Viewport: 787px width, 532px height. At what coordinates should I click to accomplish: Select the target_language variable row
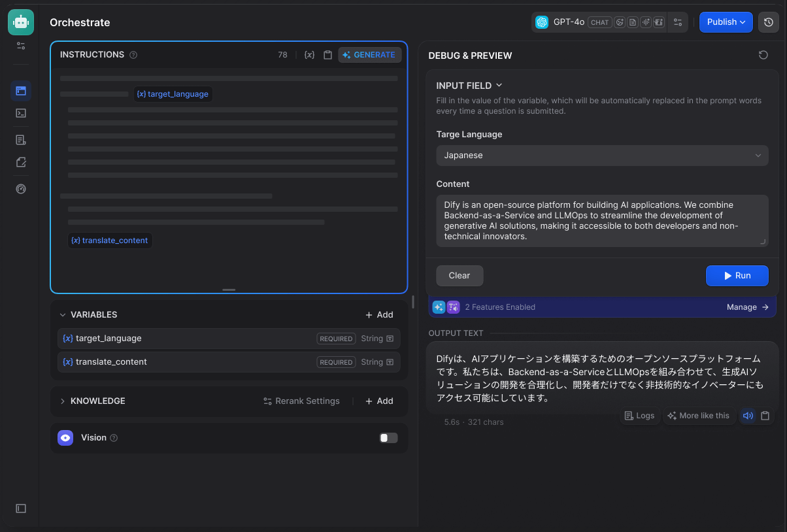pos(229,339)
